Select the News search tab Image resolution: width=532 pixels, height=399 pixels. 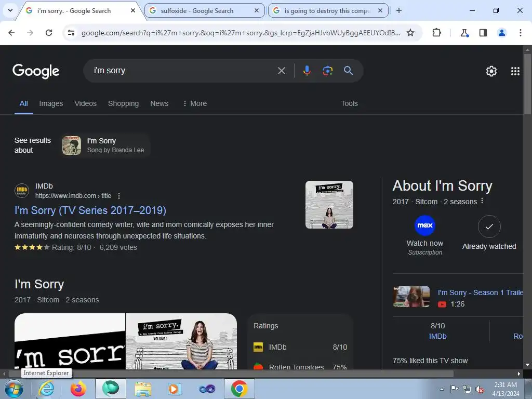coord(159,103)
